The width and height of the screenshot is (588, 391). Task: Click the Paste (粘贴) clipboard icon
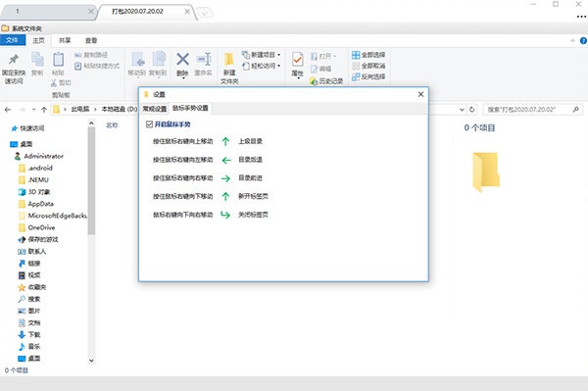pos(58,59)
